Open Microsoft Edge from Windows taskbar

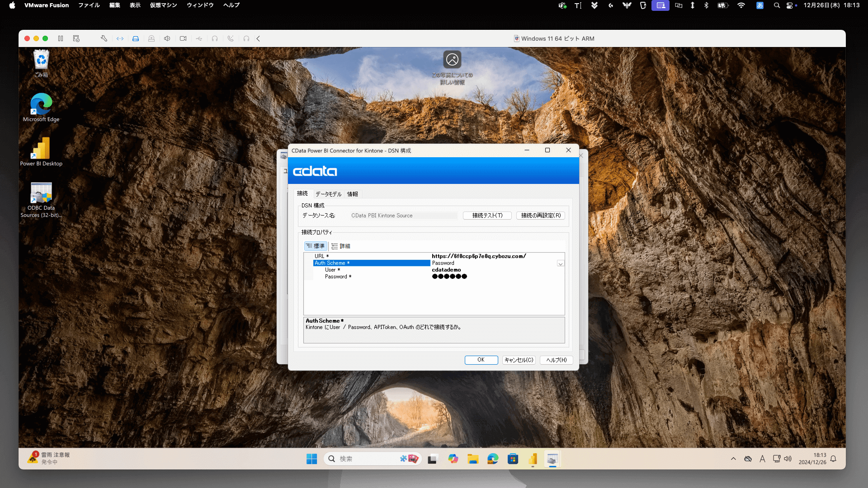point(493,459)
